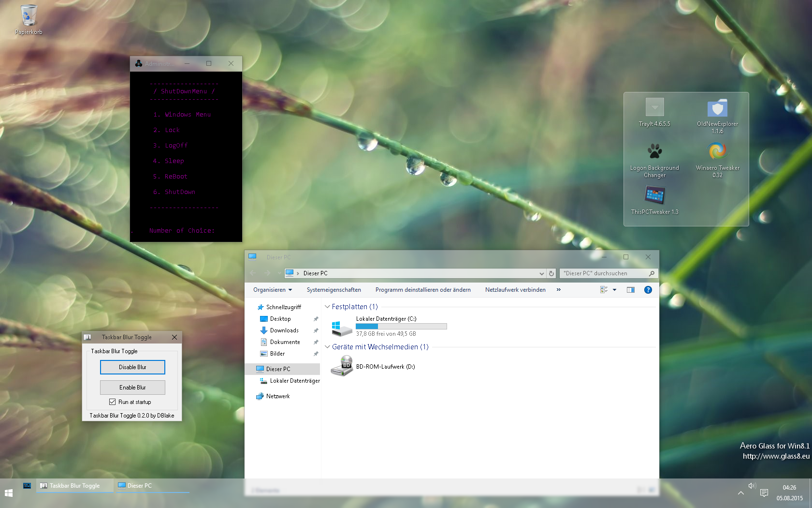
Task: Click the refresh button in Explorer
Action: [551, 273]
